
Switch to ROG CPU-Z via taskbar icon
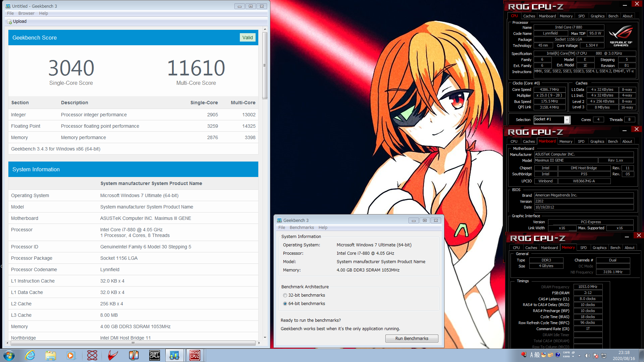tap(195, 355)
